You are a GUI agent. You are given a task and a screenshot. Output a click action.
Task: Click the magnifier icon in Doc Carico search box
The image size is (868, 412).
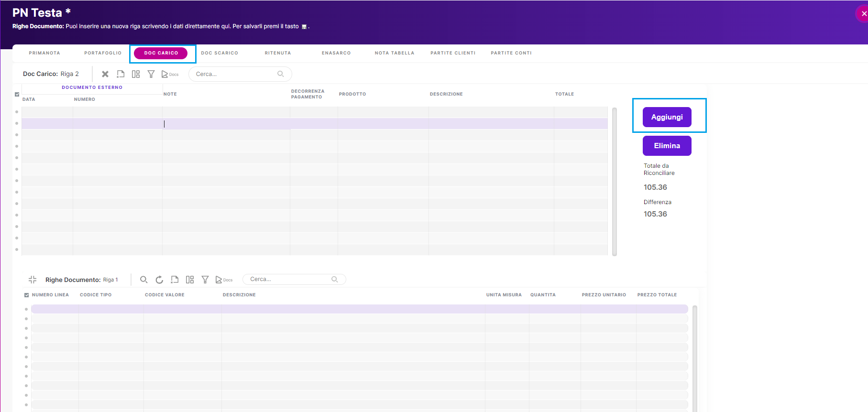click(x=281, y=74)
